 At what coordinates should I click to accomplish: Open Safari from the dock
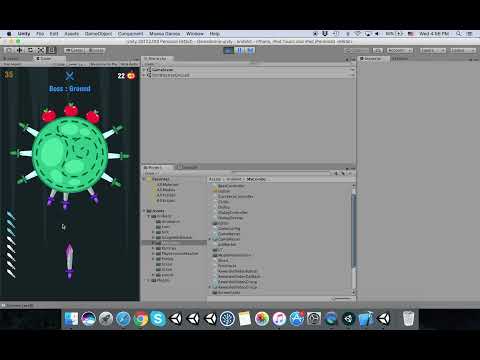click(x=123, y=319)
